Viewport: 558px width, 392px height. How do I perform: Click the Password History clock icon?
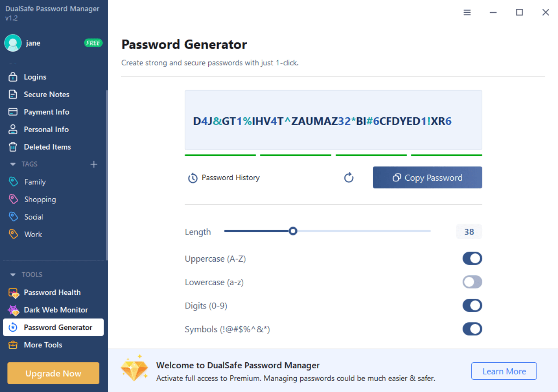coord(193,178)
